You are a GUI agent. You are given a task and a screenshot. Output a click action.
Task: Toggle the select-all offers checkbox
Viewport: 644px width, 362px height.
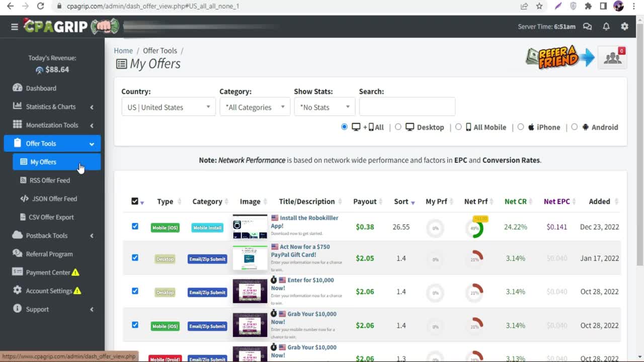[135, 201]
